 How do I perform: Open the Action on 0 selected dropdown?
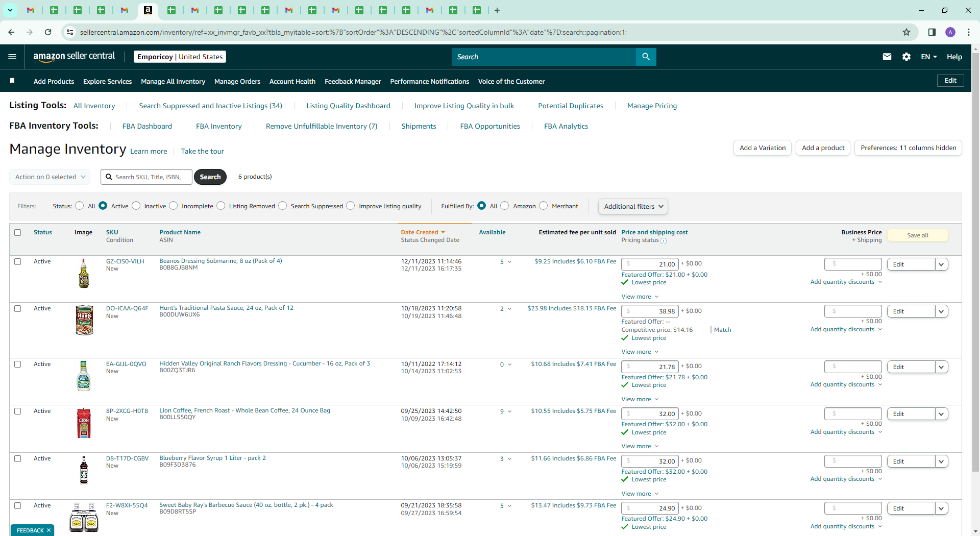[50, 177]
